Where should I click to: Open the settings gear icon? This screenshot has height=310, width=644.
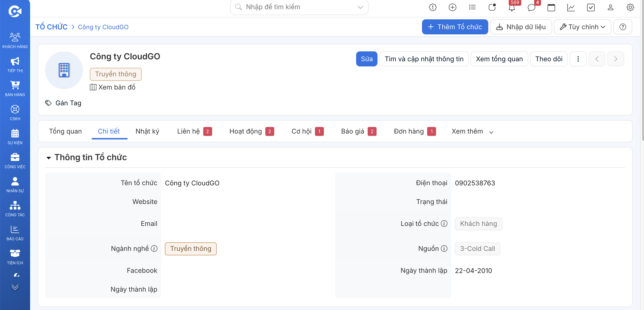[630, 7]
